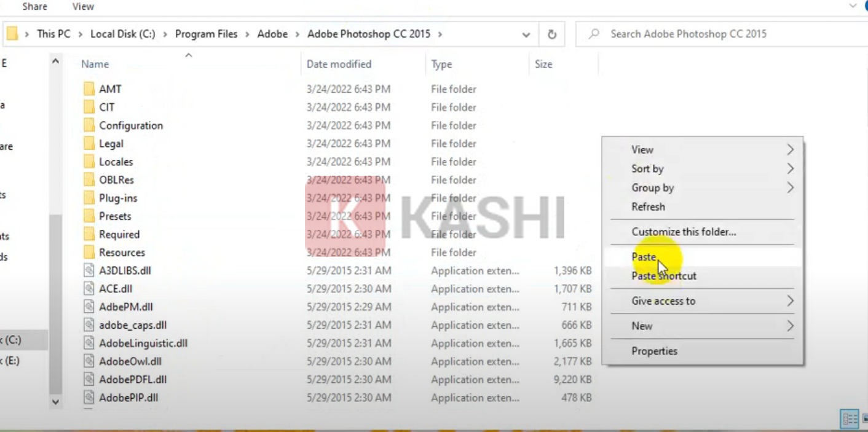Viewport: 868px width, 432px height.
Task: Switch to Details view icon in status corner
Action: (850, 420)
